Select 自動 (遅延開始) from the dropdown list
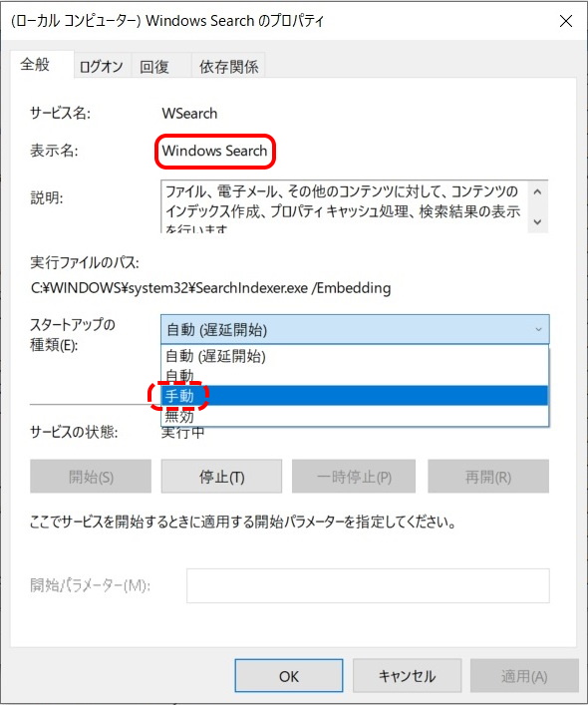Viewport: 588px width, 705px height. pyautogui.click(x=355, y=356)
